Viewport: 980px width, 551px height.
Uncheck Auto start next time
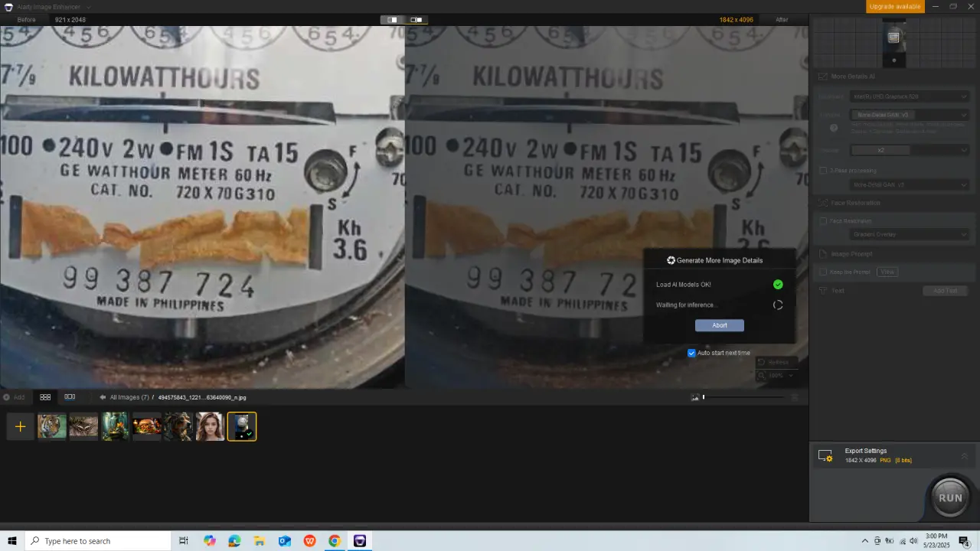pos(691,353)
